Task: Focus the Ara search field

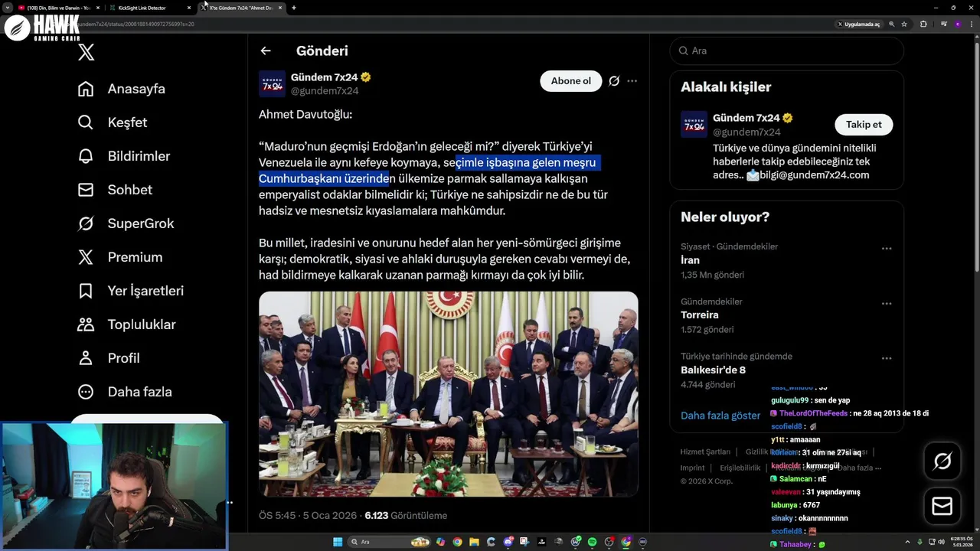Action: 786,51
